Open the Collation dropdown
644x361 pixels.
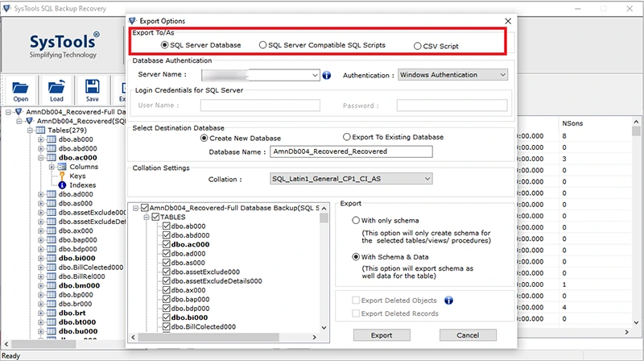[x=427, y=179]
